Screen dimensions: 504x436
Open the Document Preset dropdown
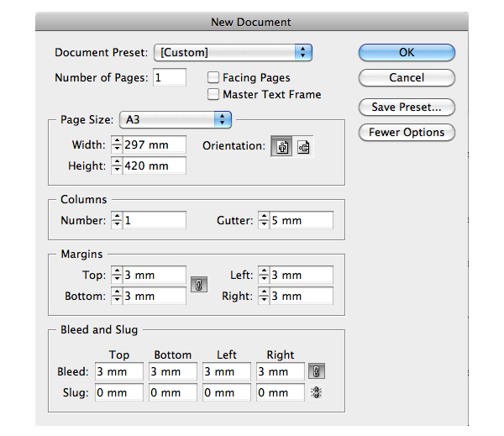coord(233,52)
